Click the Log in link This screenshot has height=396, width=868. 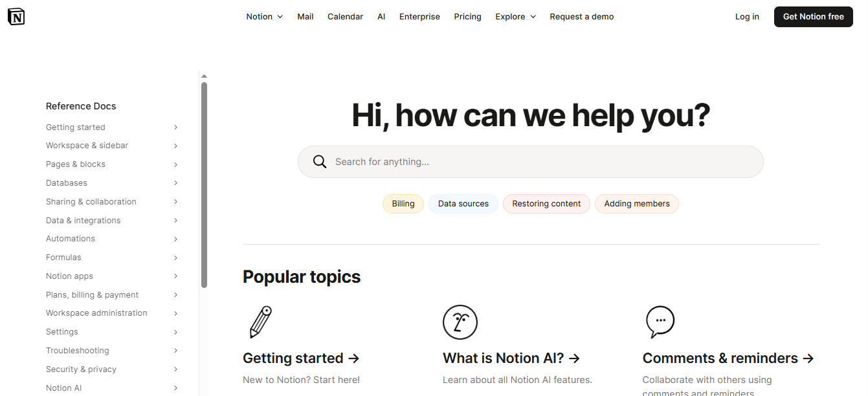(x=747, y=17)
